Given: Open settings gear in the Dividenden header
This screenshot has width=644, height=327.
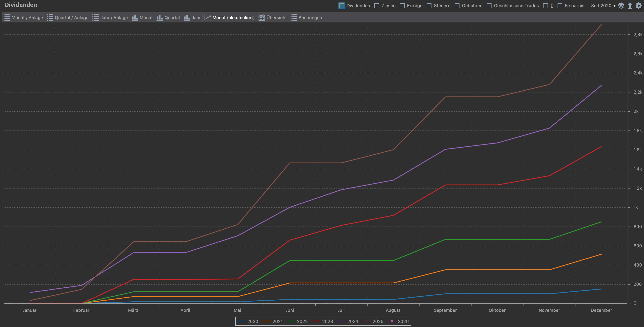Looking at the screenshot, I should pos(639,5).
